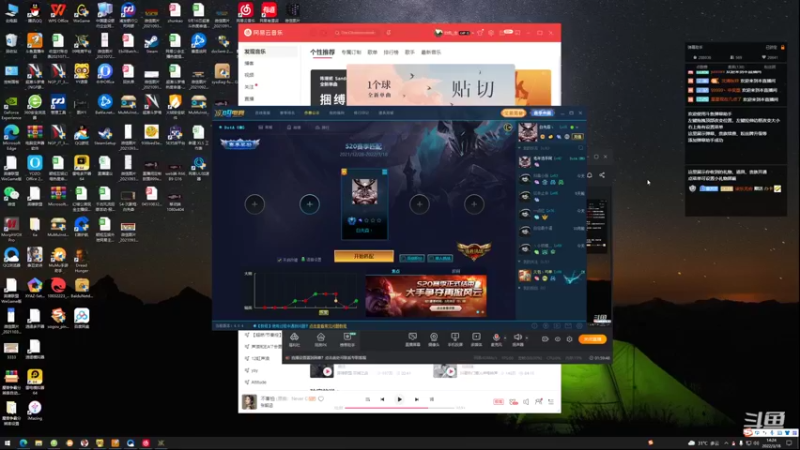Search friends via the magnifier in friends panel
This screenshot has height=450, width=800.
click(581, 148)
